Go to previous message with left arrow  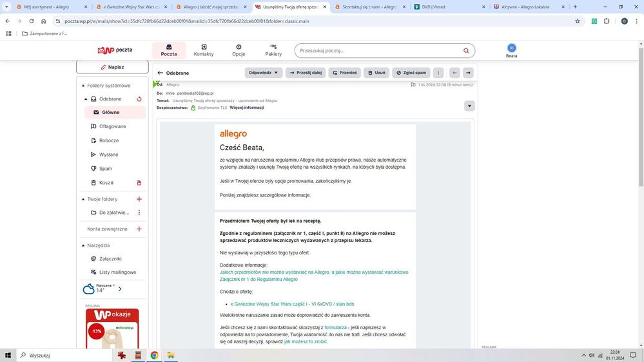tap(454, 73)
